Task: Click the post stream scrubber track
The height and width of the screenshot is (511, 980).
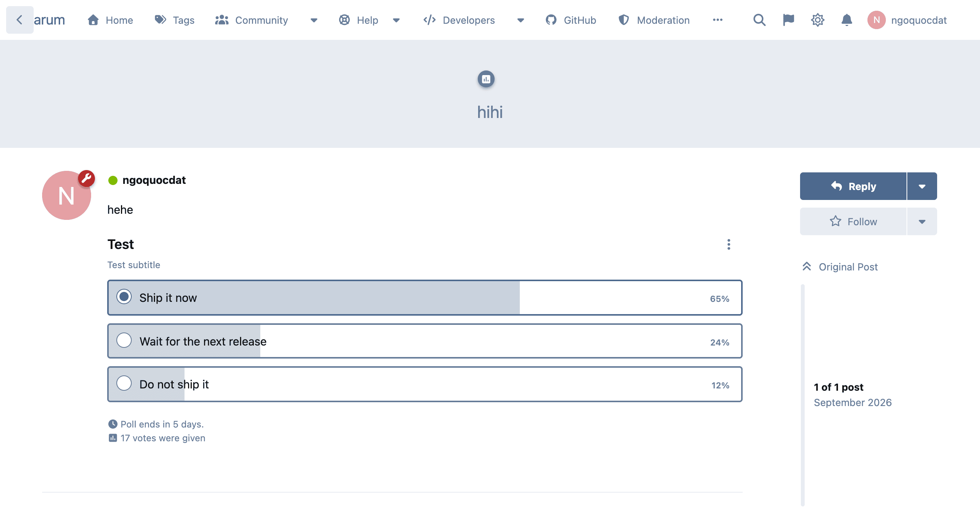Action: click(x=803, y=395)
